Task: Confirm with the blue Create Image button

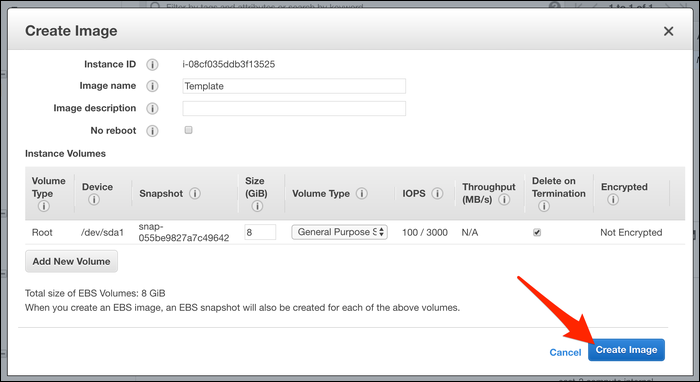Action: (x=626, y=350)
